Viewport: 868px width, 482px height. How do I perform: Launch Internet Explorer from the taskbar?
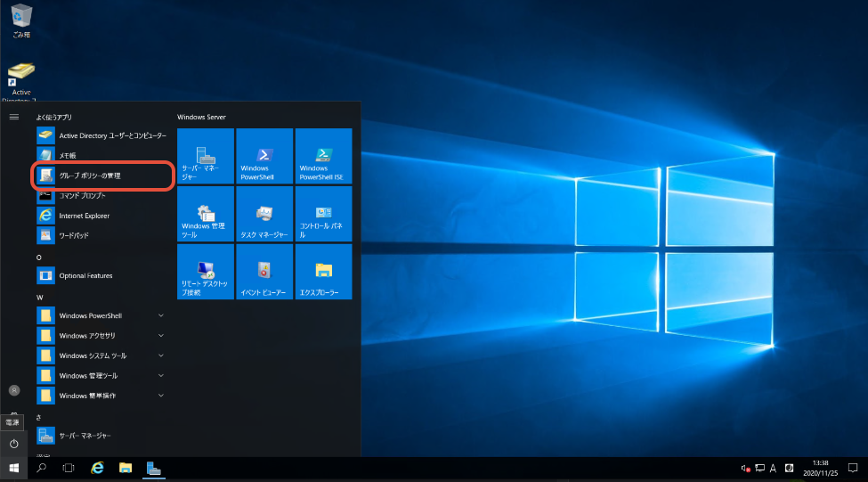tap(97, 468)
